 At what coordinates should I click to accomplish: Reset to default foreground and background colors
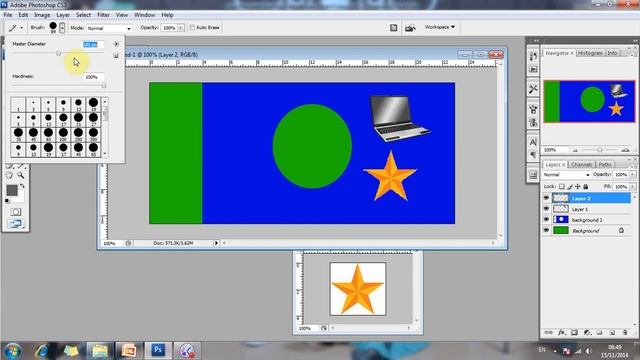7,201
